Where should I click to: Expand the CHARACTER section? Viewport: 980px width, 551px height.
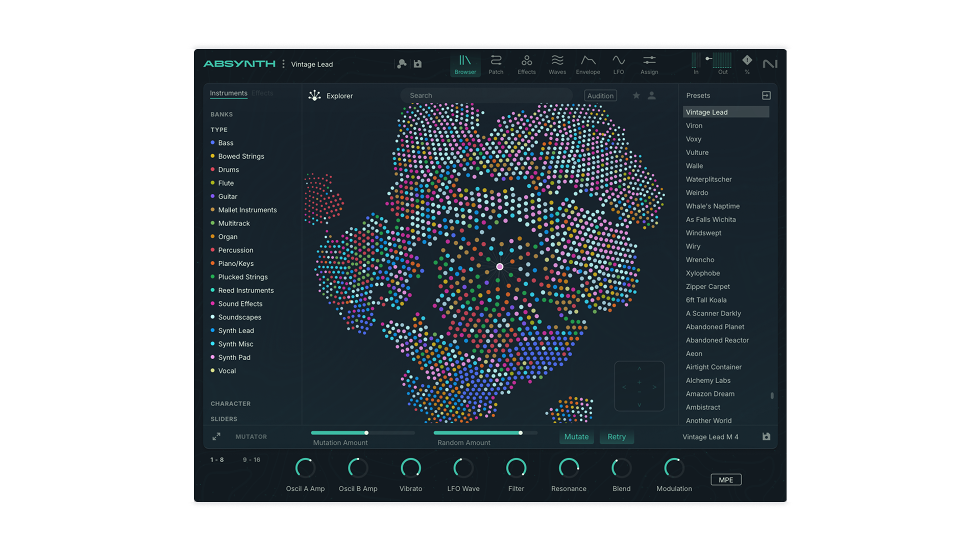click(x=231, y=404)
